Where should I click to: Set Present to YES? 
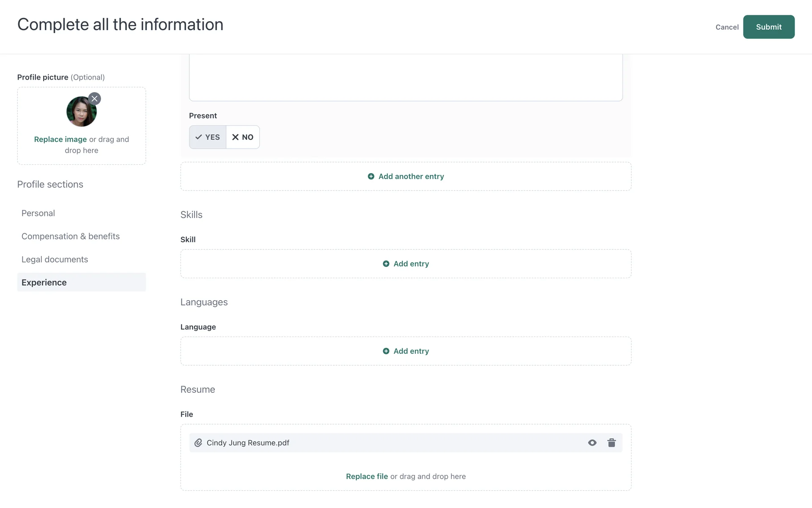click(x=208, y=137)
